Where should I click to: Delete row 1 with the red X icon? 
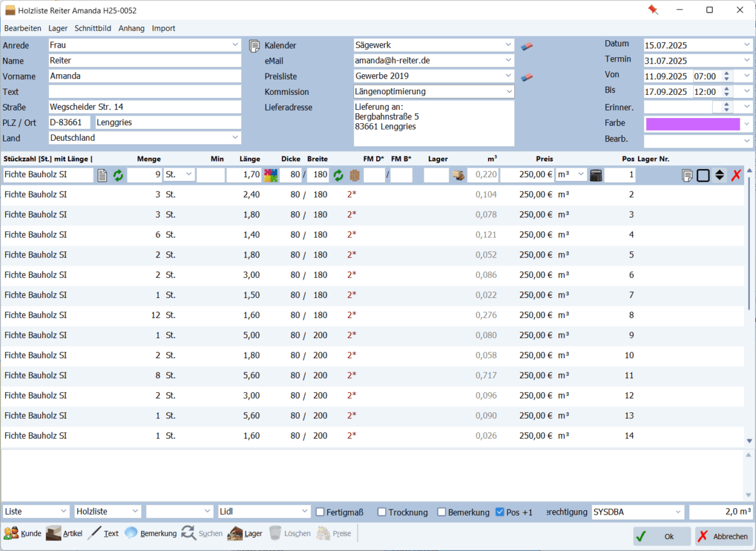pyautogui.click(x=736, y=175)
